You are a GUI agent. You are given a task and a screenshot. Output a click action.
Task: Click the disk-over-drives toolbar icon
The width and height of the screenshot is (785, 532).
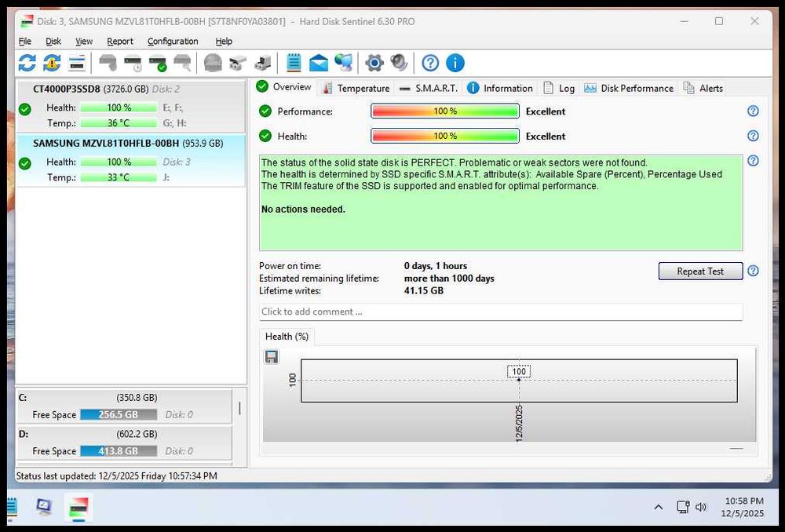pos(238,63)
